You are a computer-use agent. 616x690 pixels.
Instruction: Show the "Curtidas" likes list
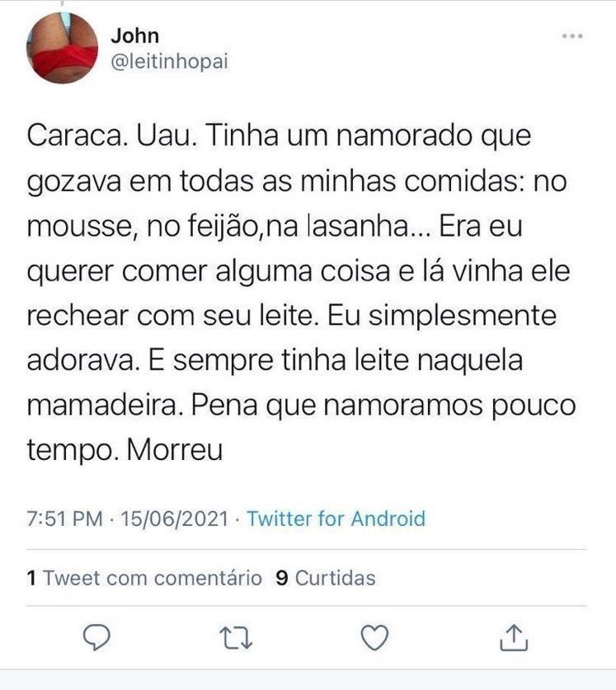pyautogui.click(x=335, y=578)
